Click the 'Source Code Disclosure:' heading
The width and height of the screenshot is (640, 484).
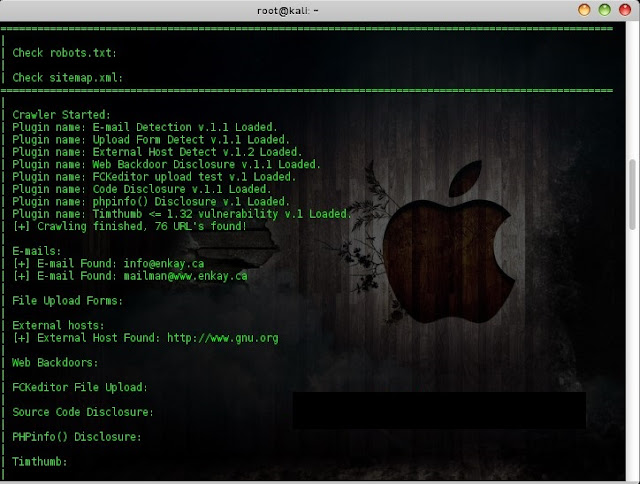[x=83, y=412]
